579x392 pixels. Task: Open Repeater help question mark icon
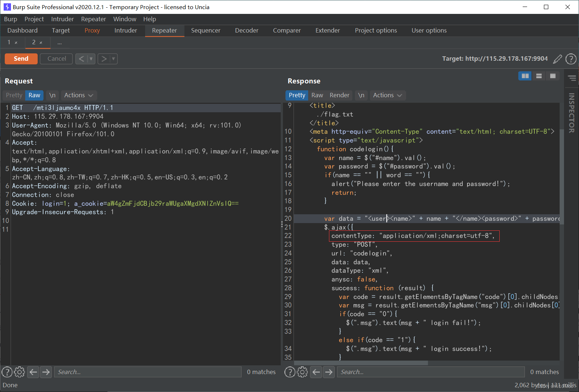click(571, 59)
